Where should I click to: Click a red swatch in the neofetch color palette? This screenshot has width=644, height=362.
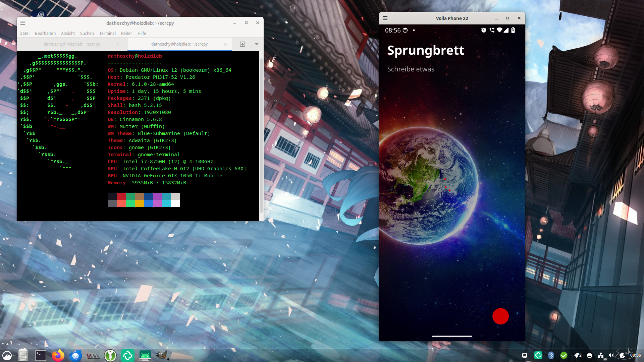121,197
